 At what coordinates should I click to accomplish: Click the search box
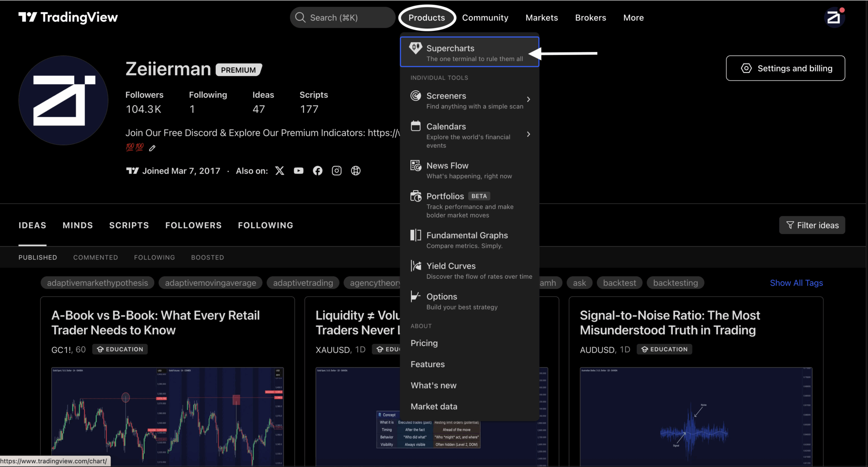(342, 18)
